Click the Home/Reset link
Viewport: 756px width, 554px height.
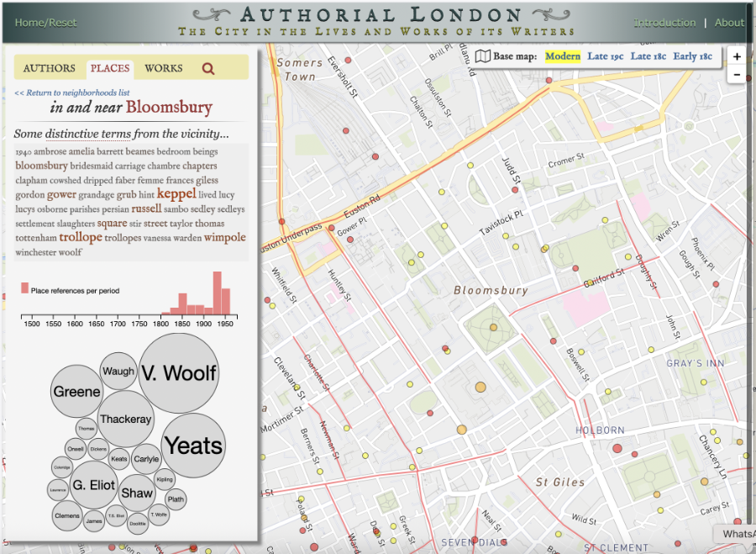(45, 23)
